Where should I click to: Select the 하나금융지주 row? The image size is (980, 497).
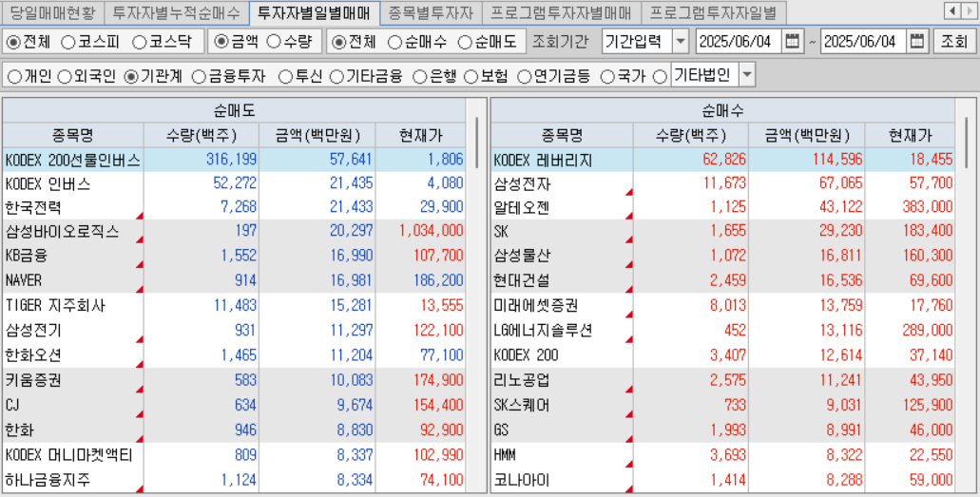point(235,481)
